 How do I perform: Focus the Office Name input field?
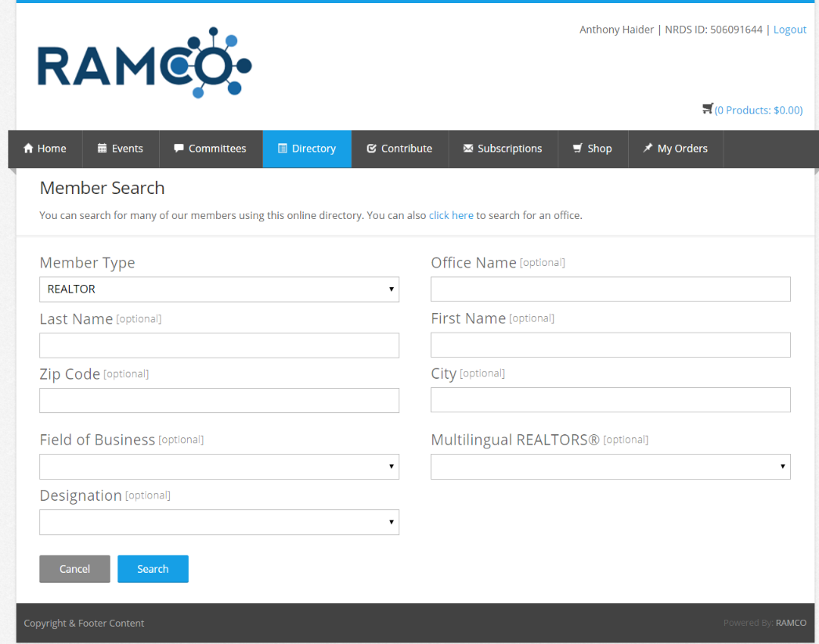pyautogui.click(x=611, y=289)
